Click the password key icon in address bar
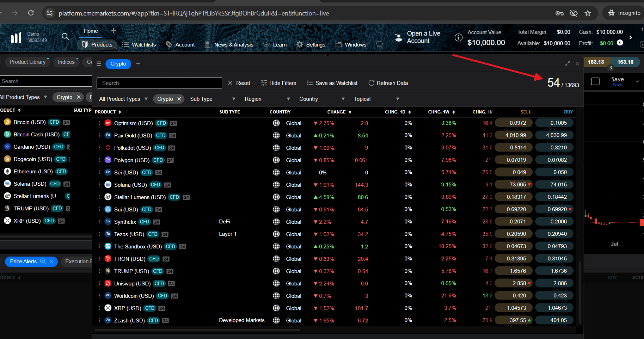This screenshot has width=644, height=339. click(559, 13)
